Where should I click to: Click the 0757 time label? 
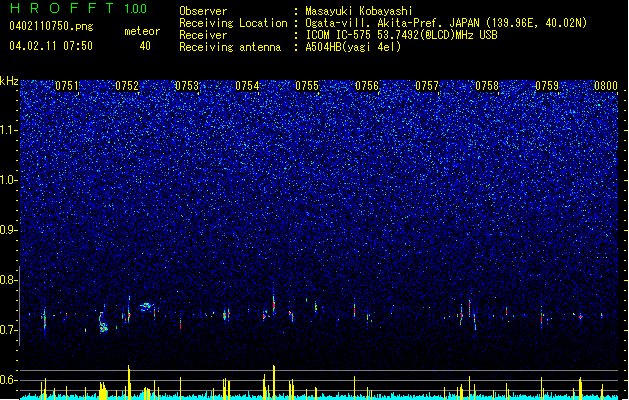point(427,86)
